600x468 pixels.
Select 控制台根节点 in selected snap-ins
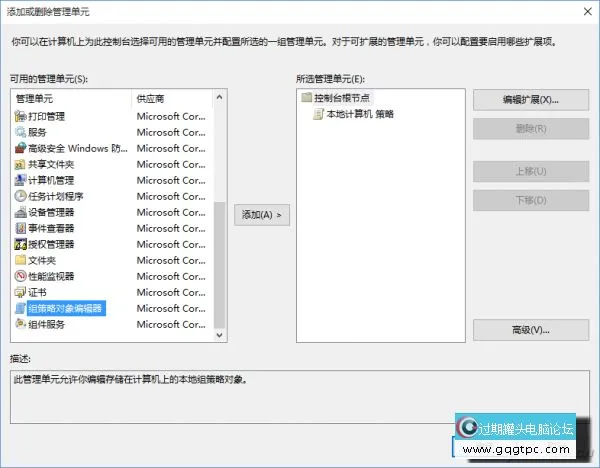[x=342, y=98]
